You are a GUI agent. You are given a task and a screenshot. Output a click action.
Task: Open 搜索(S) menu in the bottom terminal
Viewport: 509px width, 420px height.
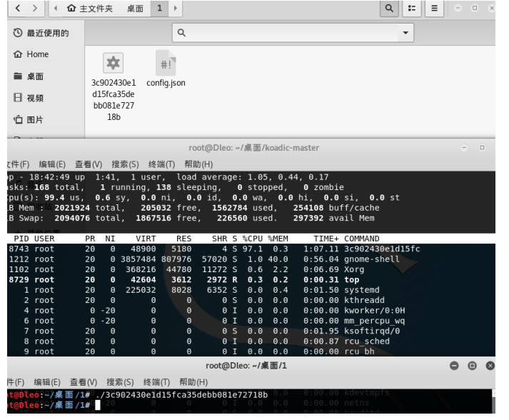pyautogui.click(x=120, y=382)
